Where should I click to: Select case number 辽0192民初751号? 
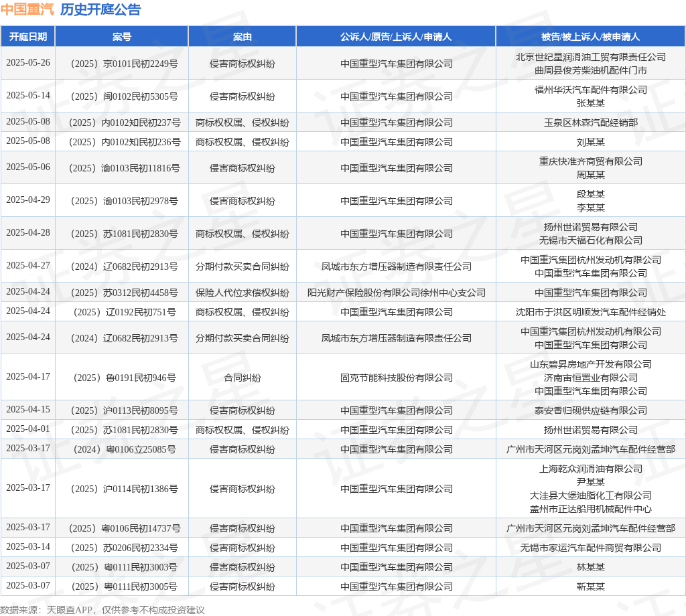pyautogui.click(x=124, y=312)
